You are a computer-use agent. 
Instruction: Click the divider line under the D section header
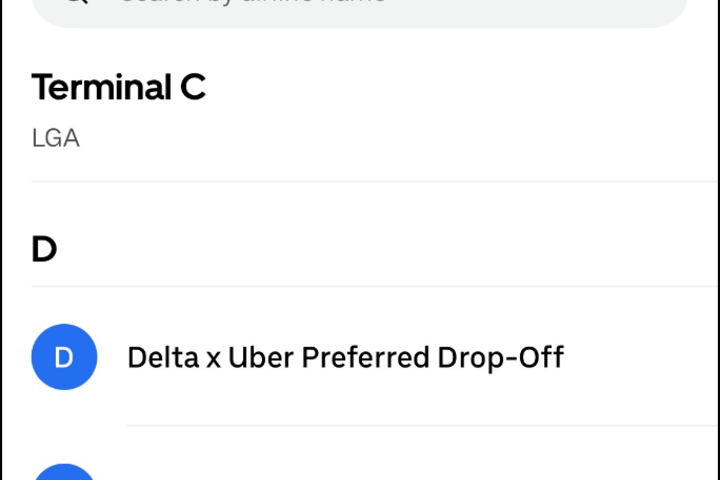[x=360, y=287]
